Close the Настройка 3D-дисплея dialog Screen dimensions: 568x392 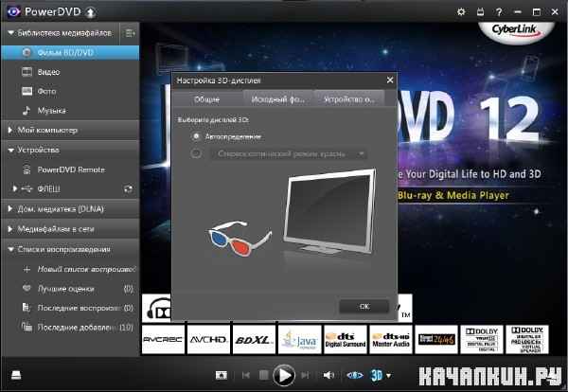click(x=390, y=80)
